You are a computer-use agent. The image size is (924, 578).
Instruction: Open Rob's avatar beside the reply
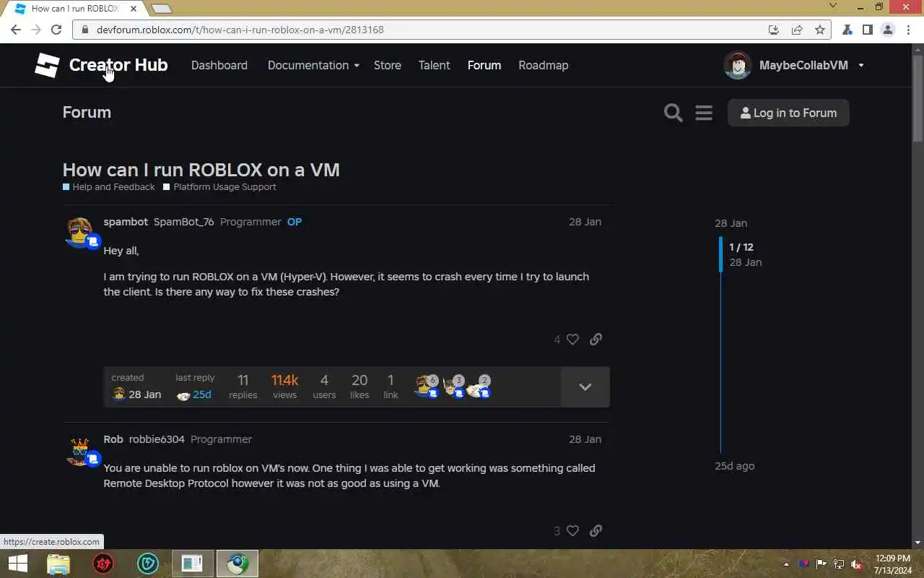tap(80, 451)
